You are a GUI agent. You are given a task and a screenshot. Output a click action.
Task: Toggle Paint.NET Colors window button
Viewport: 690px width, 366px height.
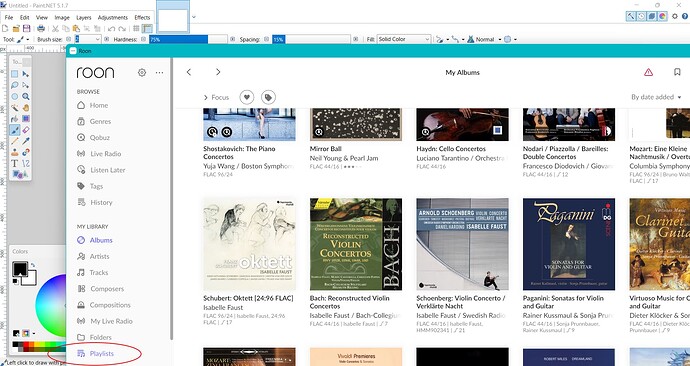click(x=662, y=16)
